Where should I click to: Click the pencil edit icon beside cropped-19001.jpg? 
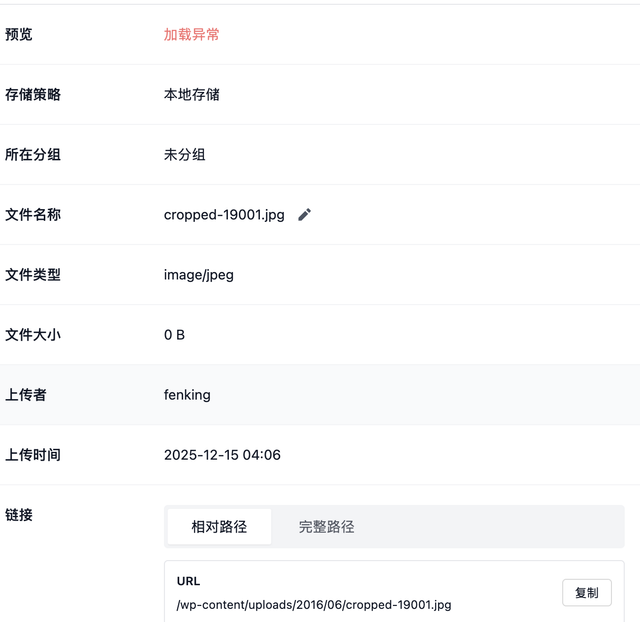[304, 215]
